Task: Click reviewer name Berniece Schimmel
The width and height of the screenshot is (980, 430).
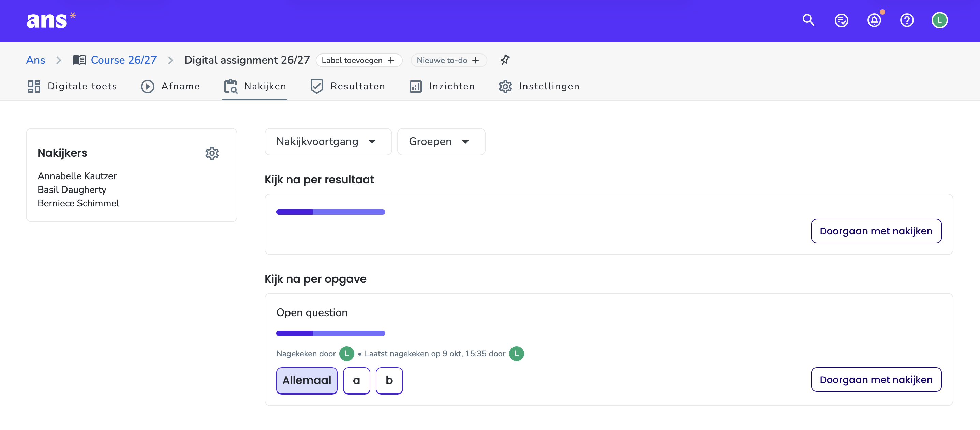Action: coord(78,203)
